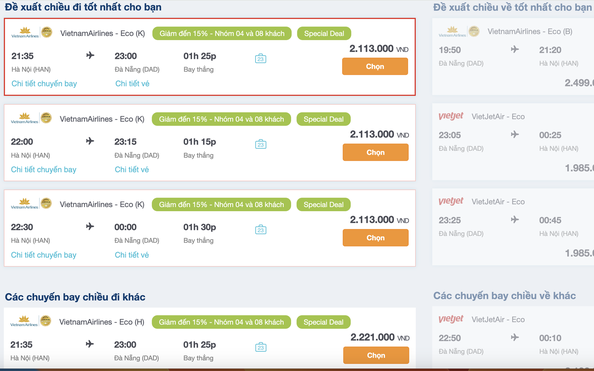
Task: Click airplane icon on 19:50 return flight
Action: pos(514,49)
